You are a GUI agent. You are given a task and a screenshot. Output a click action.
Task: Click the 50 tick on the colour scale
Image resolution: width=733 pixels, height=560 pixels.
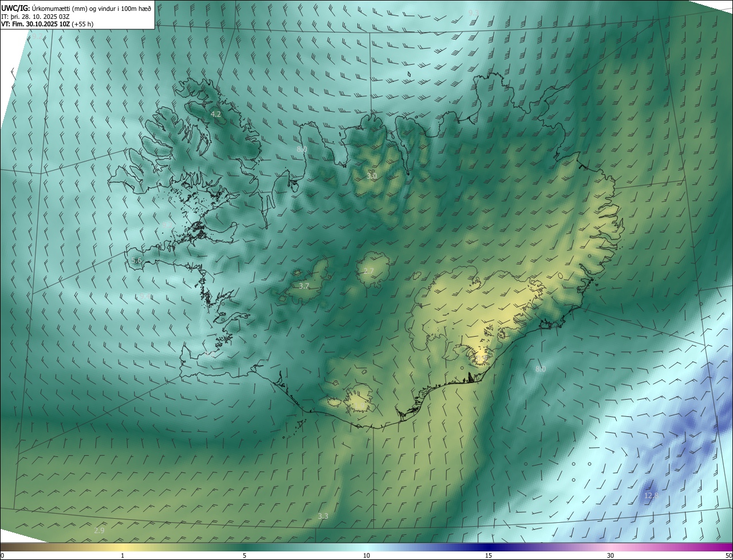[728, 556]
